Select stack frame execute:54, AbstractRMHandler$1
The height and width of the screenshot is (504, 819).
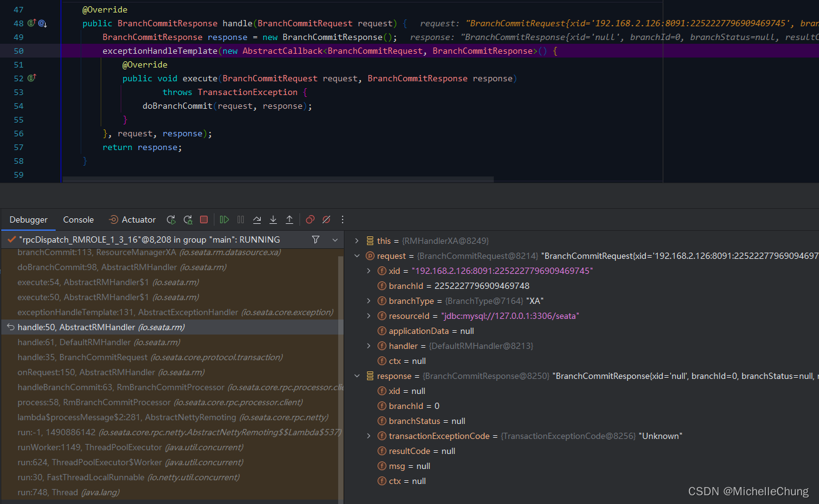169,282
